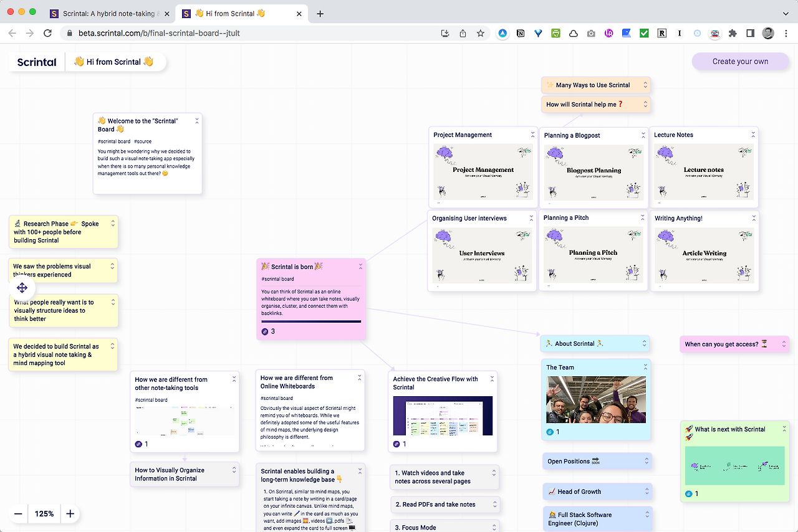Image resolution: width=798 pixels, height=532 pixels.
Task: Expand the Many Ways to Use Scrintal card
Action: coord(645,85)
